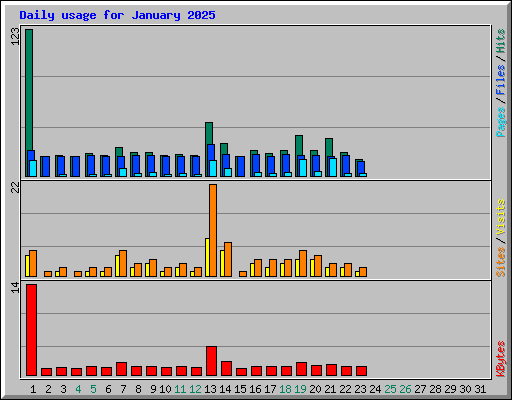Viewport: 512px width, 400px height.
Task: Click the yellow Sites bar on day 13
Action: click(207, 257)
